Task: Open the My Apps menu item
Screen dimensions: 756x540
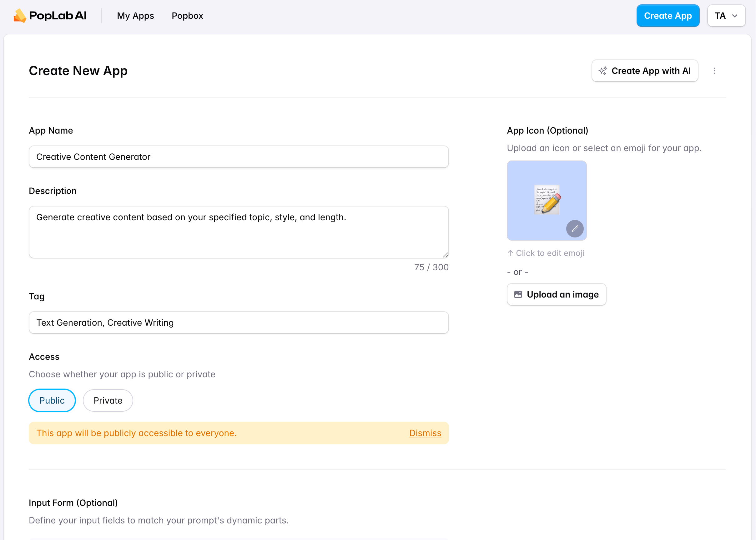Action: (135, 16)
